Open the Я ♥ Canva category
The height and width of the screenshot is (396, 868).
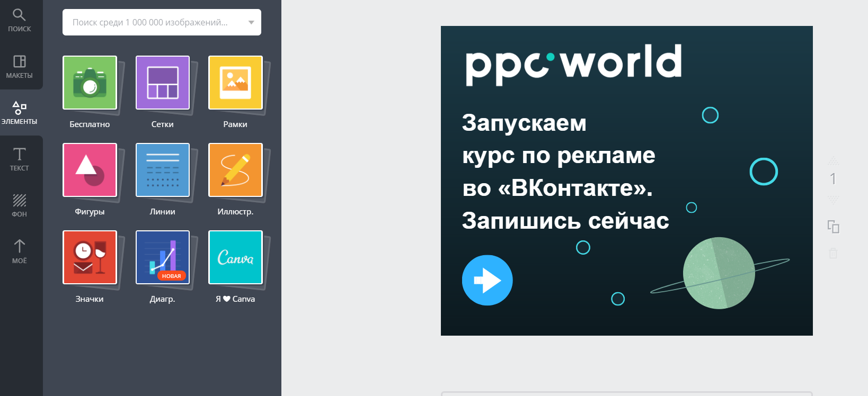coord(235,258)
